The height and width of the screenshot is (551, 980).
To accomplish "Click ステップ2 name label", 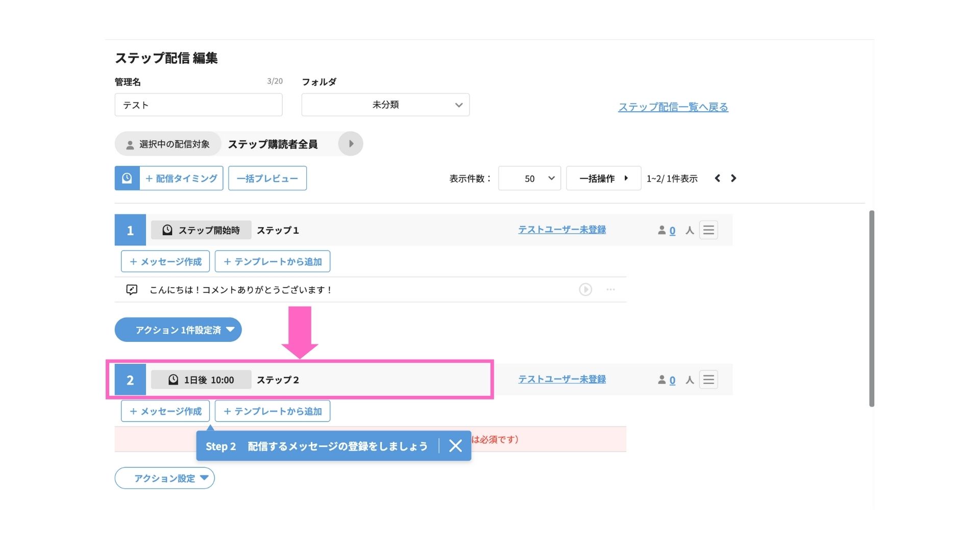I will (x=278, y=380).
